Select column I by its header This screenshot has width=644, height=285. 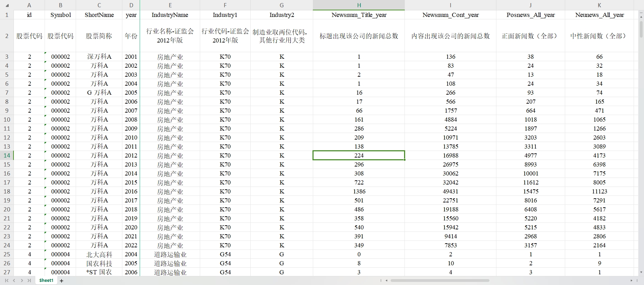pos(450,5)
